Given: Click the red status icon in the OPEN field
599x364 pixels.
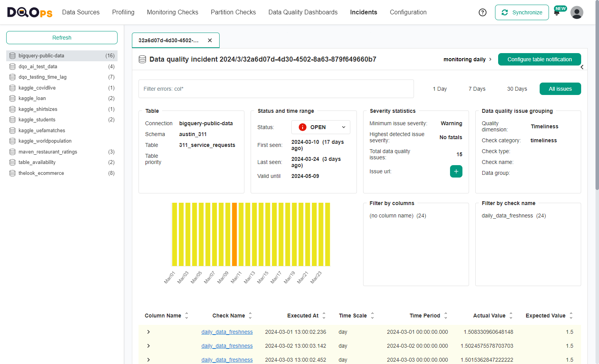Looking at the screenshot, I should (x=302, y=127).
